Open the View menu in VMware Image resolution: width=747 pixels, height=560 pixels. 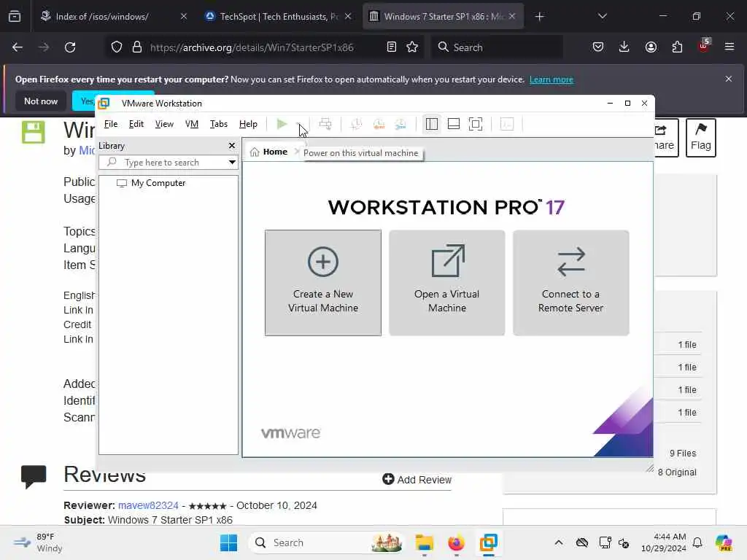coord(164,124)
